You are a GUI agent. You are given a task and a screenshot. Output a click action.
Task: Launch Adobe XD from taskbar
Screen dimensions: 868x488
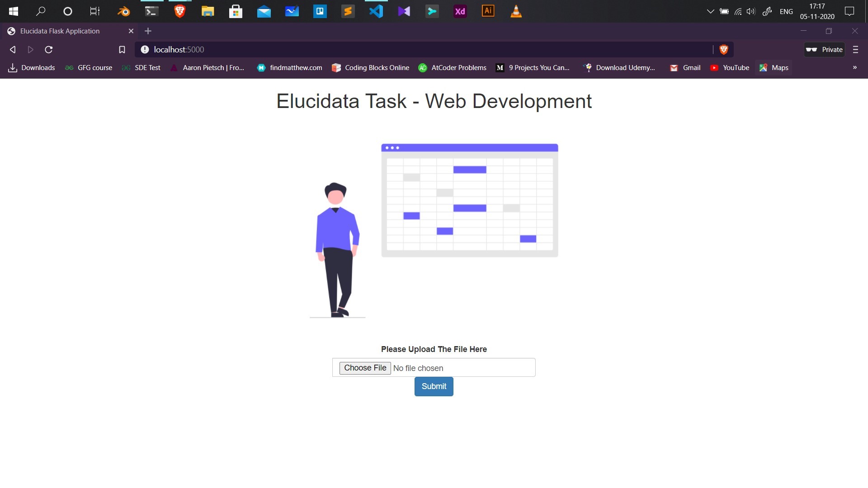(x=460, y=11)
